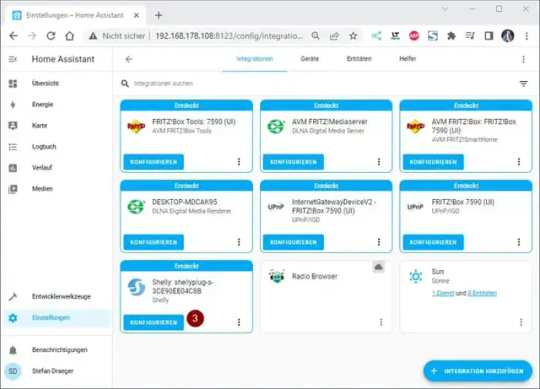The height and width of the screenshot is (389, 540).
Task: Click the Shelly integration logo
Action: [x=136, y=287]
